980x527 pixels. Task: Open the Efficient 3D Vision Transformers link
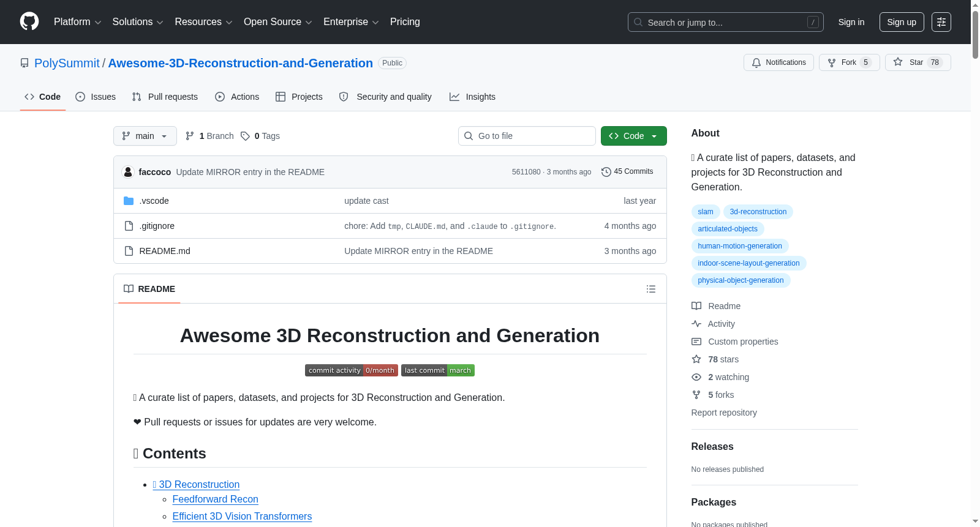pyautogui.click(x=242, y=517)
